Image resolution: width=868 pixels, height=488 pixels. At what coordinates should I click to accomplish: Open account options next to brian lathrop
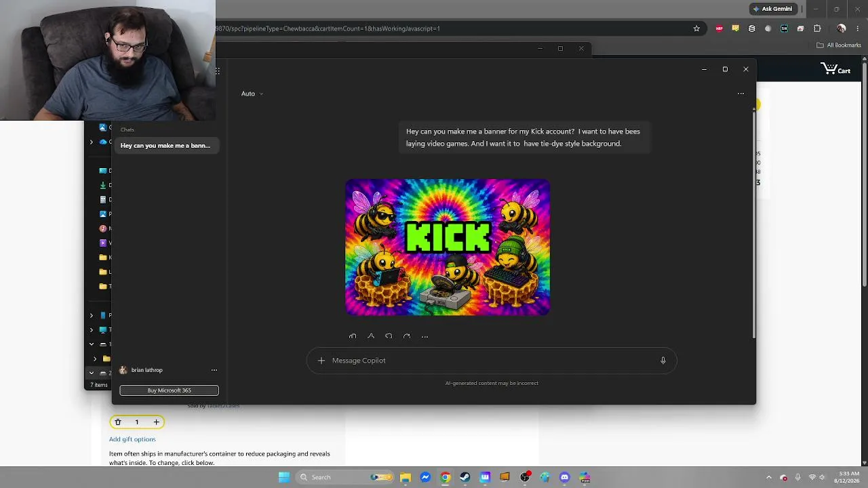[214, 370]
